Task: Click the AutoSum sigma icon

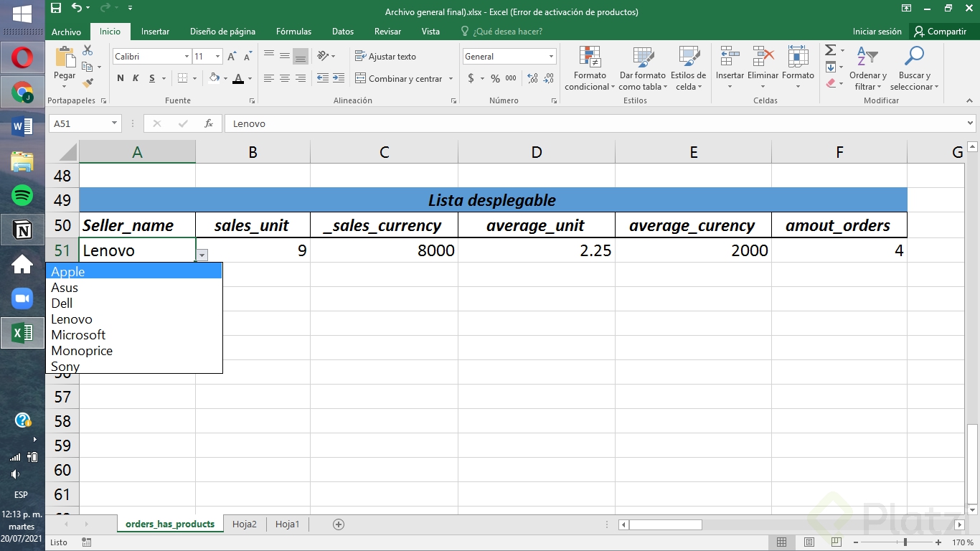Action: [x=831, y=50]
